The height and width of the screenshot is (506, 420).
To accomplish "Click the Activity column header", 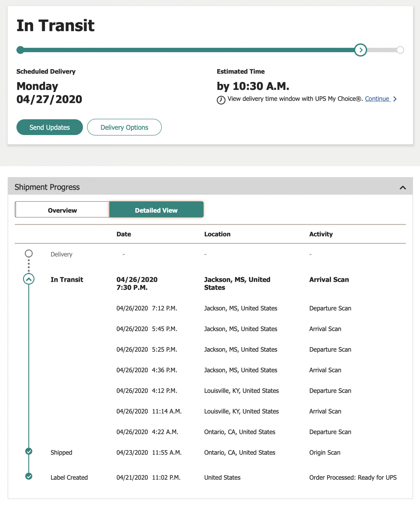I will pos(321,234).
